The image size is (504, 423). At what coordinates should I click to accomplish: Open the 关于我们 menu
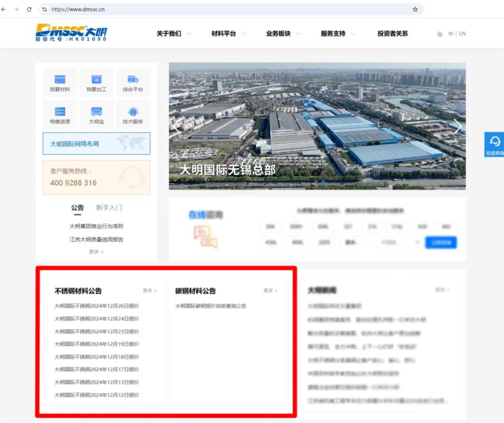pyautogui.click(x=169, y=34)
